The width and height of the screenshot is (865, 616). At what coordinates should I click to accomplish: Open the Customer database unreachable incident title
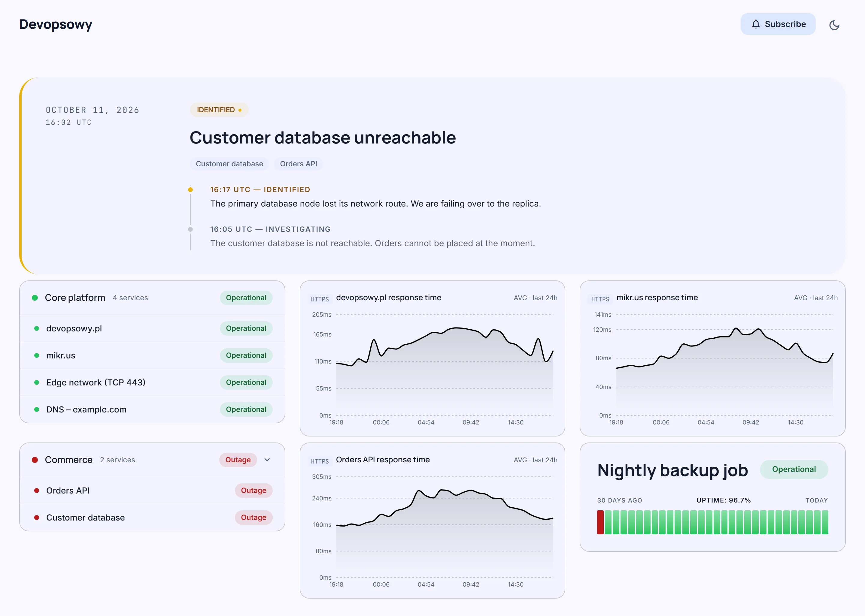(323, 137)
